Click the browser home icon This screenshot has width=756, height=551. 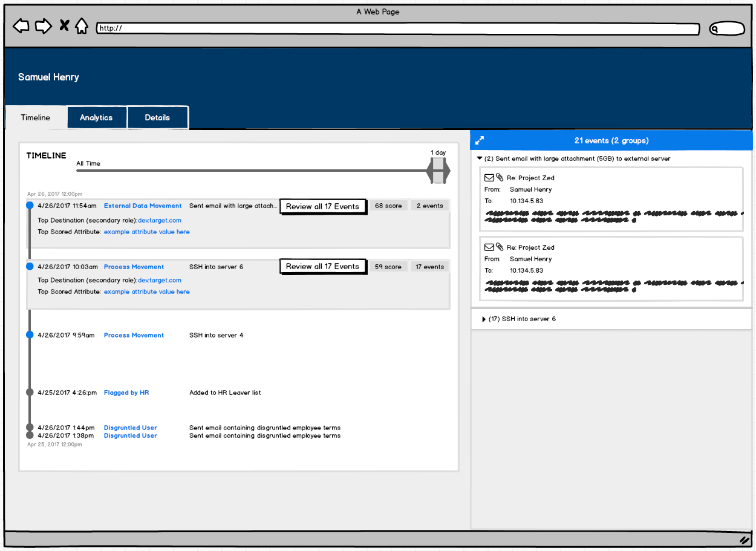[82, 26]
